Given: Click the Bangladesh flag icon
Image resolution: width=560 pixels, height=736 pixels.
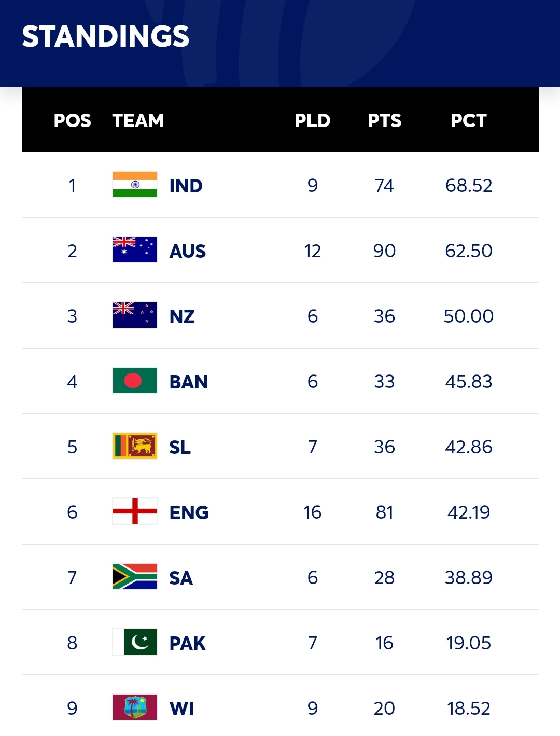Looking at the screenshot, I should (x=135, y=381).
